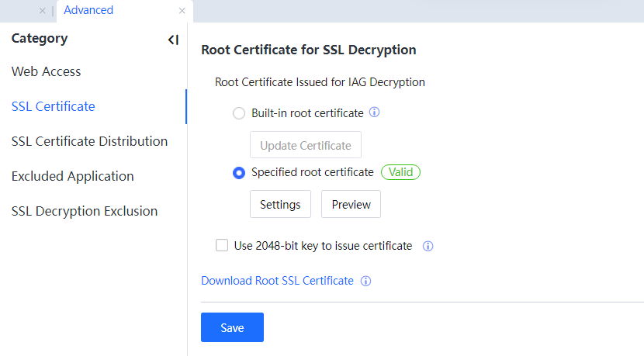Select Specified root certificate option
The image size is (644, 356).
pos(239,173)
